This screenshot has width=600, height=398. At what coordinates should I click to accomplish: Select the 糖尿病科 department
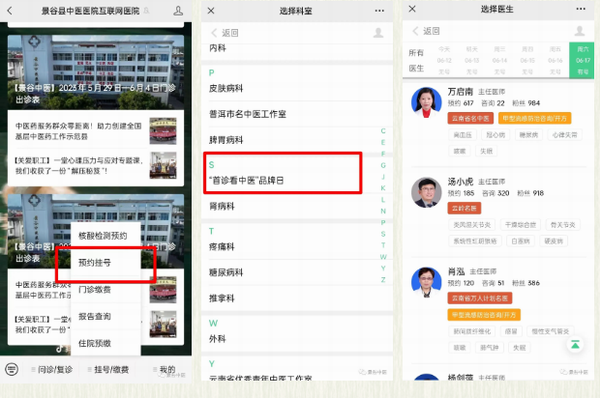coord(297,272)
